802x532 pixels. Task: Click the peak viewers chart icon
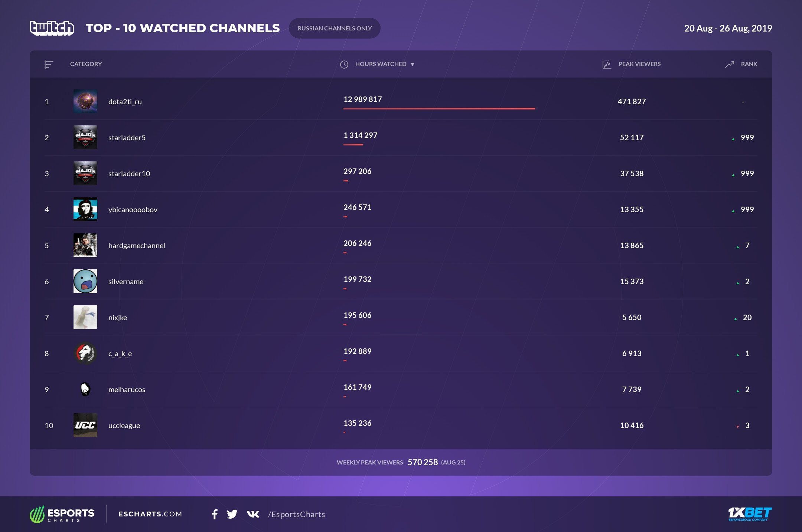(x=607, y=65)
